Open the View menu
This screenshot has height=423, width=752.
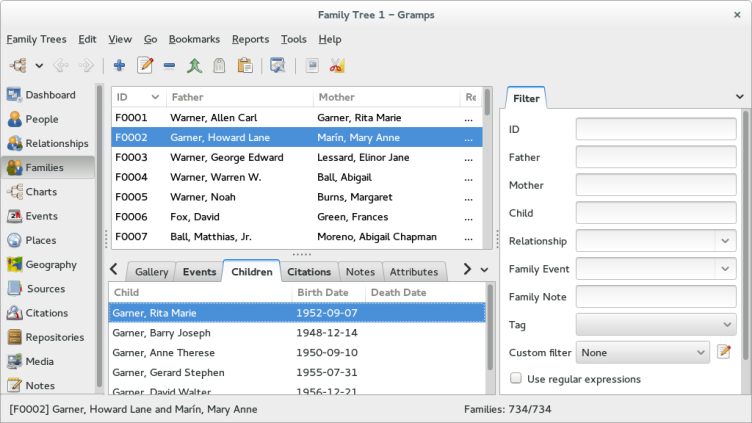pos(120,39)
